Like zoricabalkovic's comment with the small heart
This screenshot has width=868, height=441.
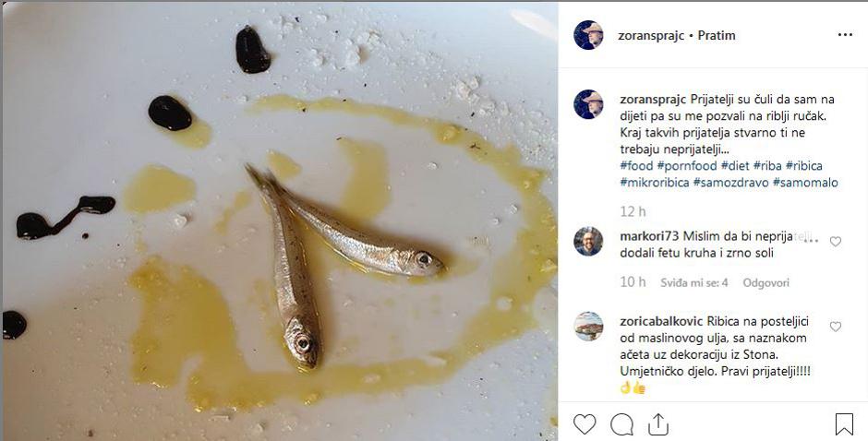(836, 327)
